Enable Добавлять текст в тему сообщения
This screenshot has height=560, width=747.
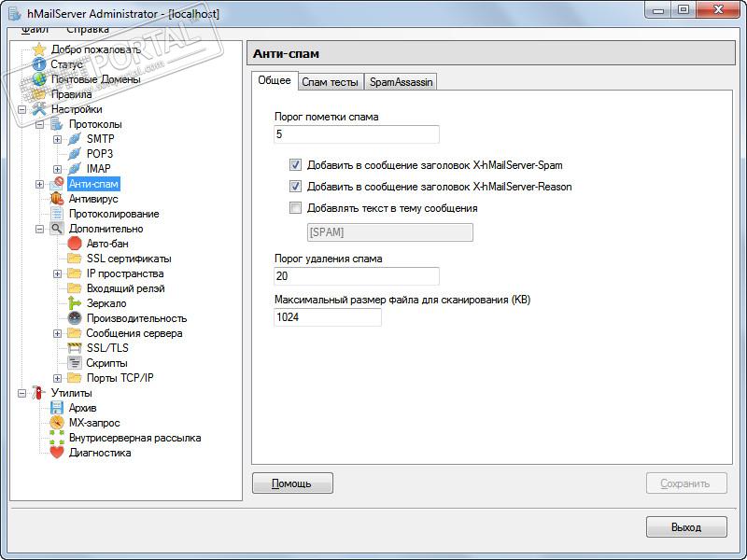point(295,207)
